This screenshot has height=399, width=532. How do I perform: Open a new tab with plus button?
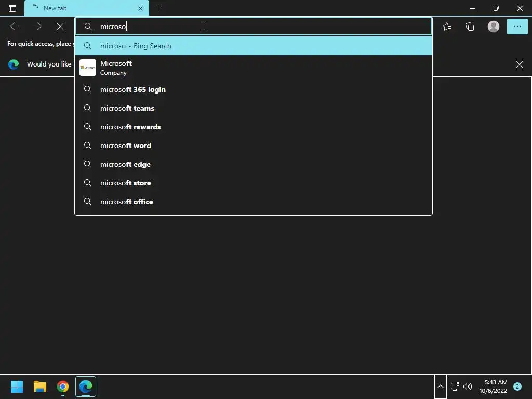tap(158, 8)
